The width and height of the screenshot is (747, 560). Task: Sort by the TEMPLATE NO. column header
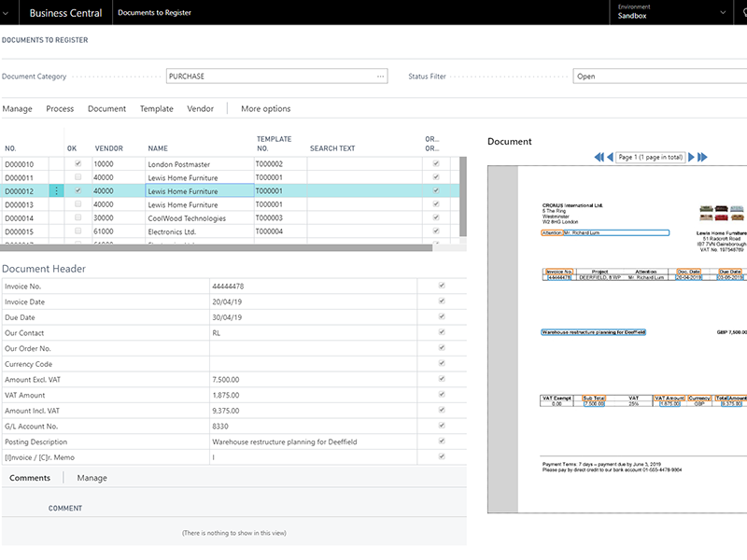tap(274, 144)
